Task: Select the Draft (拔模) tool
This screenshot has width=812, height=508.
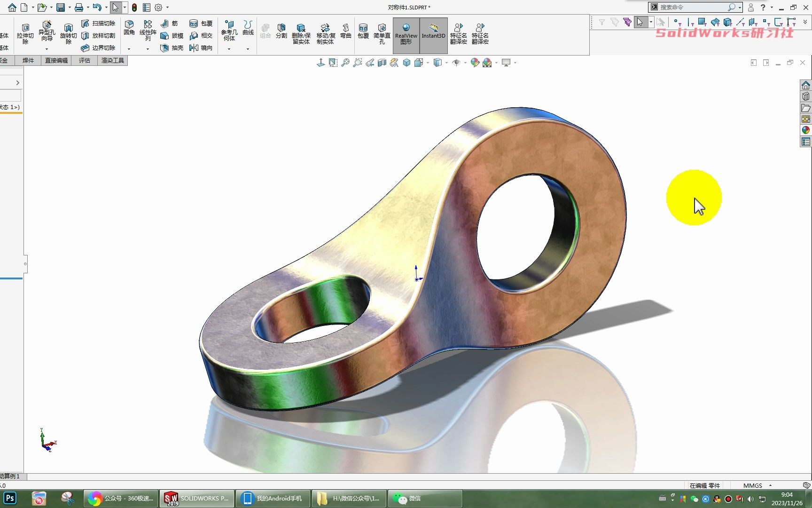Action: point(172,36)
